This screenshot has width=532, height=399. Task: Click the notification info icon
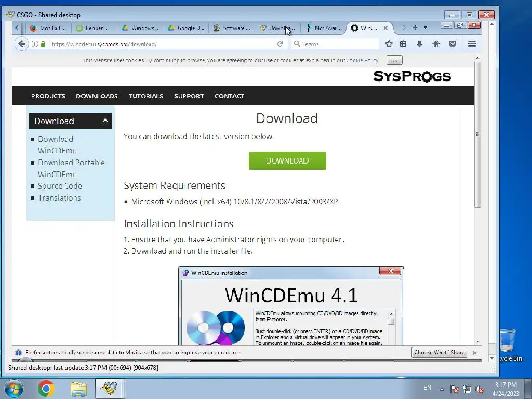pos(18,353)
